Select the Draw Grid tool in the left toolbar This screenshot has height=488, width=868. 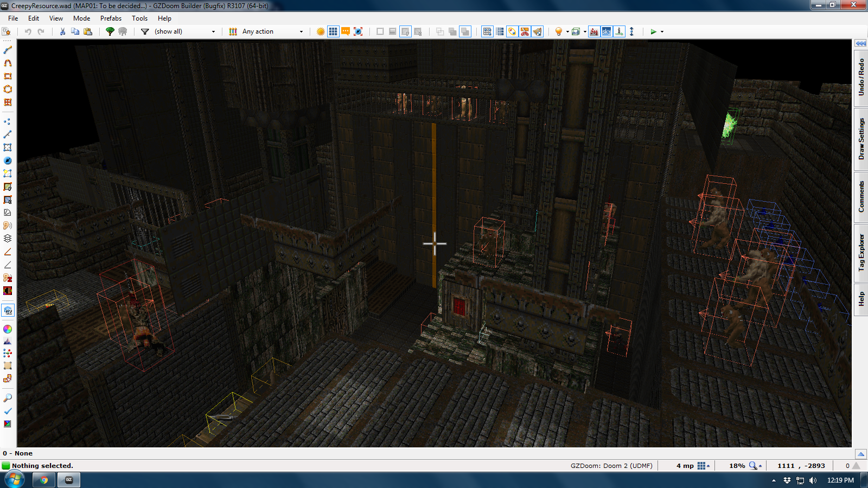pos(8,102)
